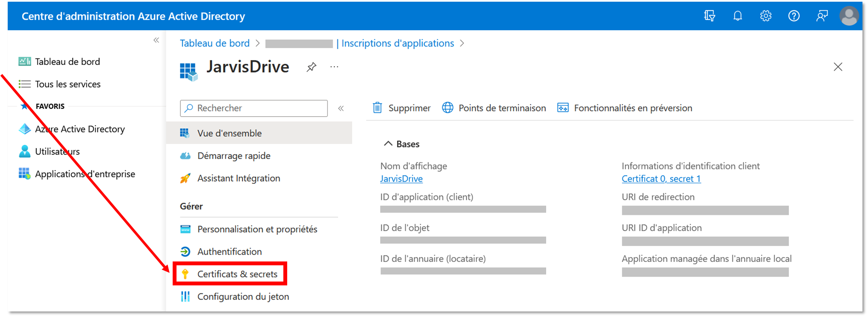Close the JarvisDrive blade
The image size is (868, 317).
838,67
